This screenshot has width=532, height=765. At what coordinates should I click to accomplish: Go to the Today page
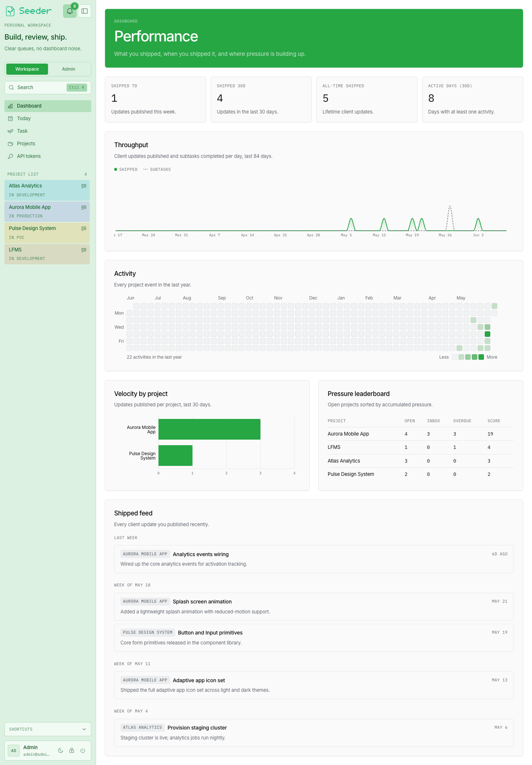click(48, 119)
